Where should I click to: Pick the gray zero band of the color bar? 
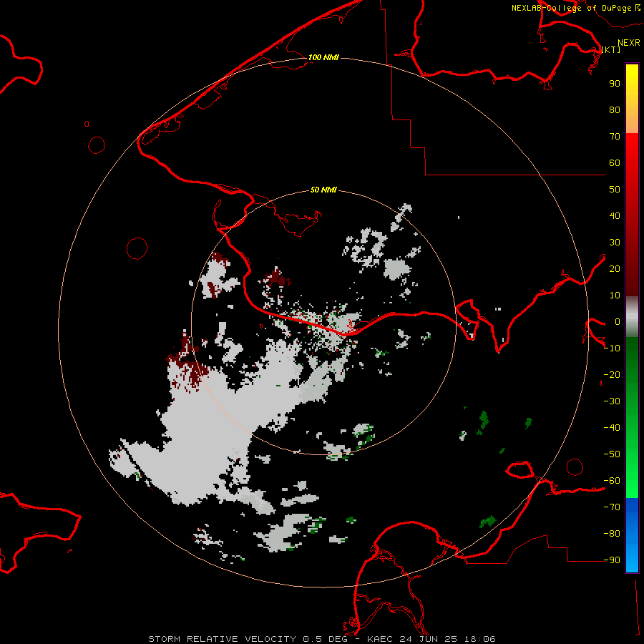[x=632, y=317]
